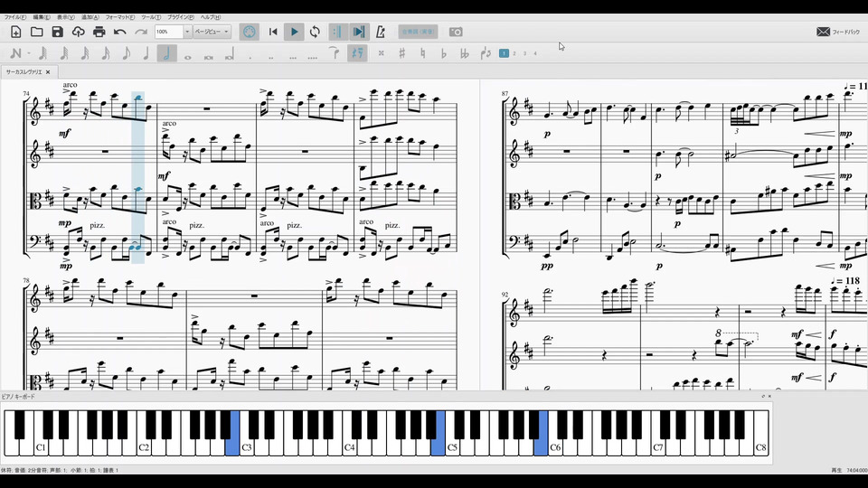
Task: Open the zoom level dropdown arrow
Action: tap(187, 32)
